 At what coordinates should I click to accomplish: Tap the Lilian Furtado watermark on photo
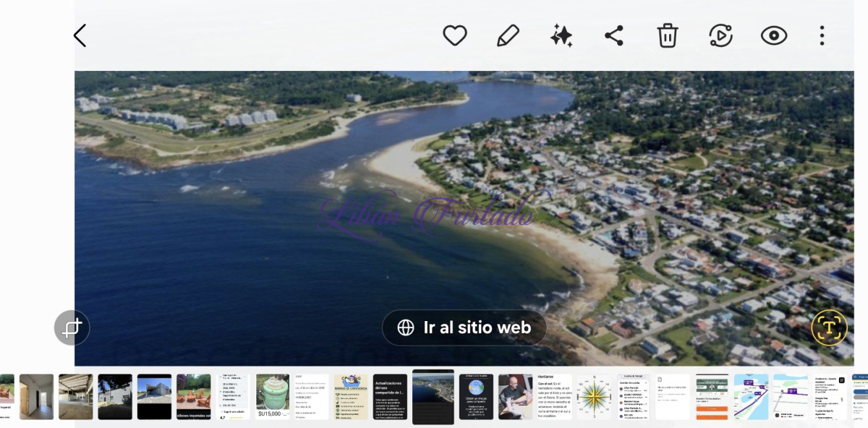427,213
